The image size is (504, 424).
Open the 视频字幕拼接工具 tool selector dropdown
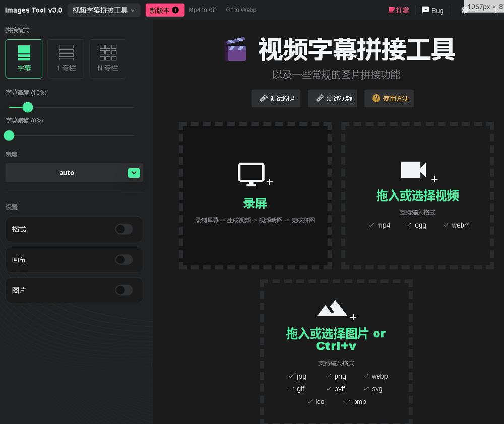[104, 10]
